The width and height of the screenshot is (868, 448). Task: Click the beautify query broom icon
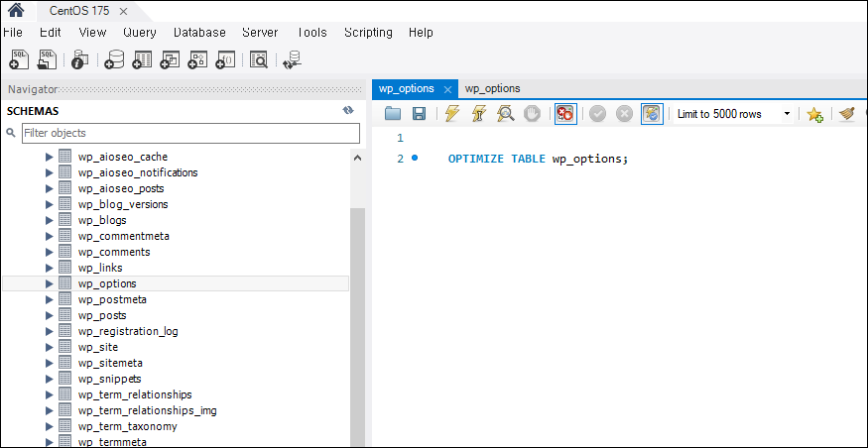pos(846,114)
